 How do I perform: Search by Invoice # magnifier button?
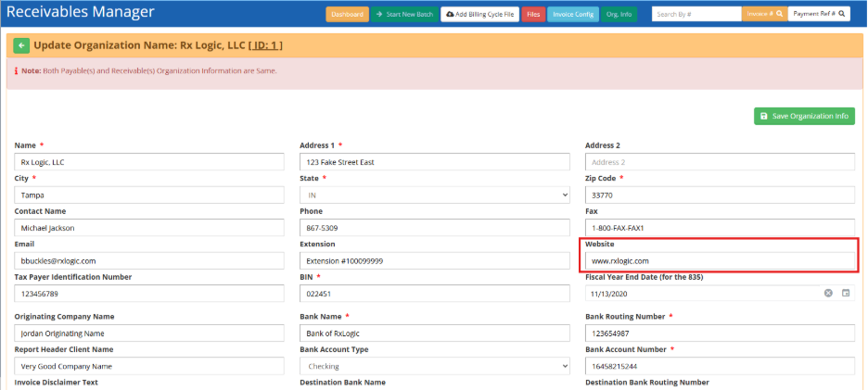[x=765, y=14]
